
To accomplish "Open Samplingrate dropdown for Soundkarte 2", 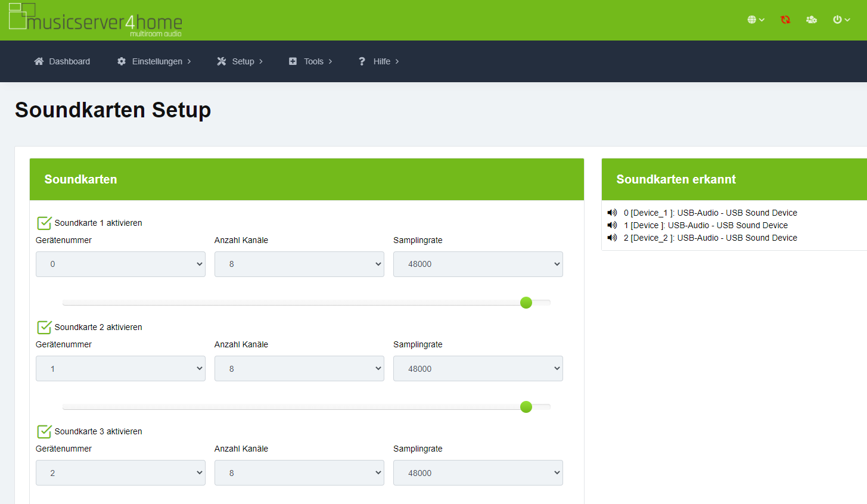I will (478, 369).
